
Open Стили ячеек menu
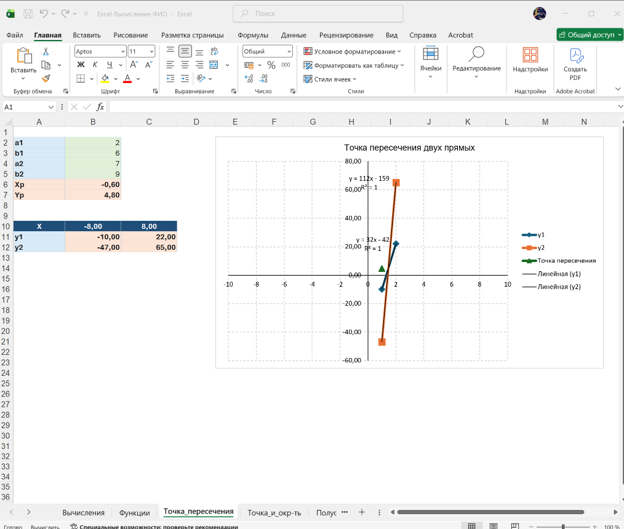click(330, 79)
